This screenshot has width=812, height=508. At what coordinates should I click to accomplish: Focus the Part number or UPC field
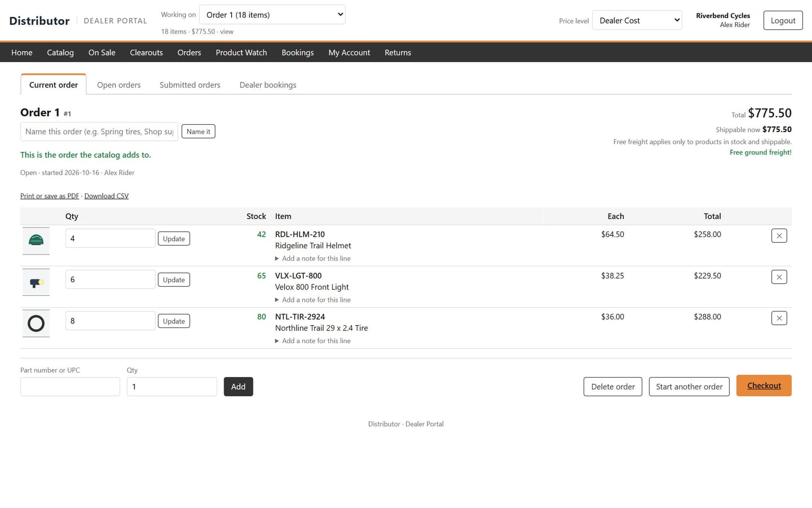pos(70,387)
